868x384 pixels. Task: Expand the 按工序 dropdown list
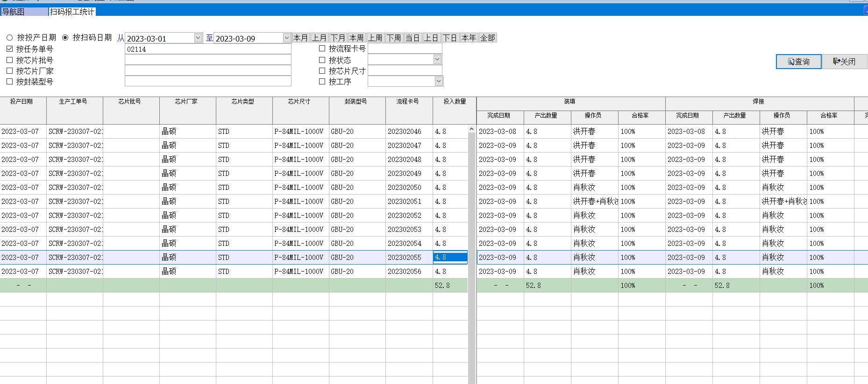pyautogui.click(x=438, y=81)
